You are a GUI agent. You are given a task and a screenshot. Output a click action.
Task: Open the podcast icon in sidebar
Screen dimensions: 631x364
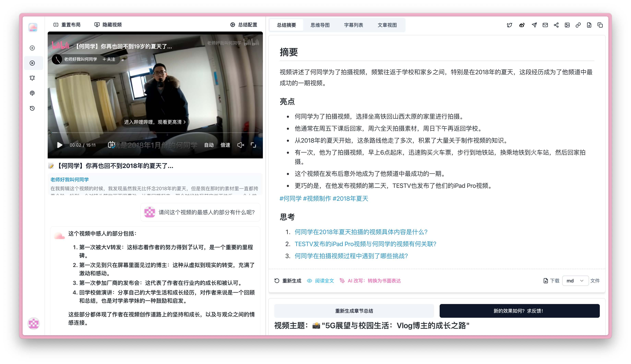click(x=32, y=93)
